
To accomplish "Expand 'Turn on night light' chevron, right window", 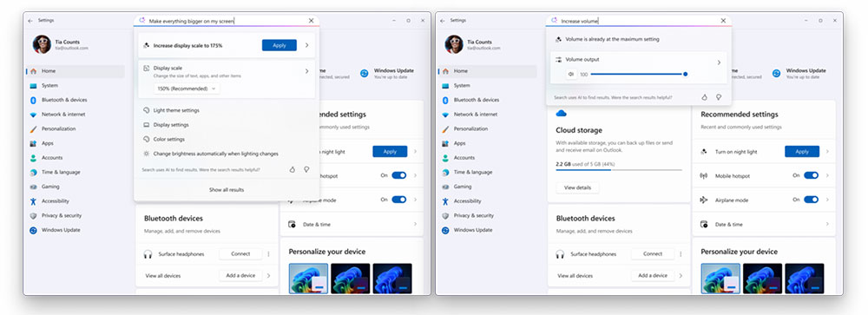I will point(827,151).
